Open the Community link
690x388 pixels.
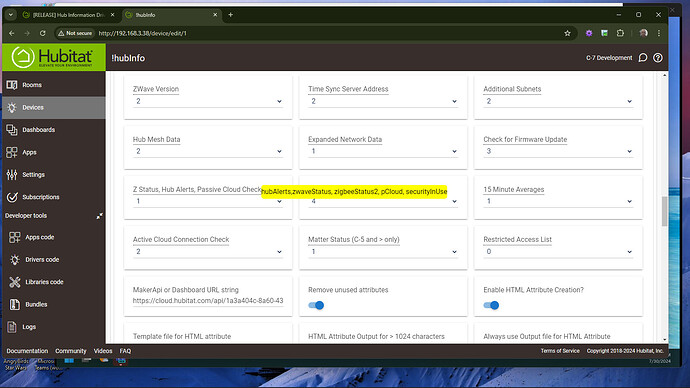[71, 351]
